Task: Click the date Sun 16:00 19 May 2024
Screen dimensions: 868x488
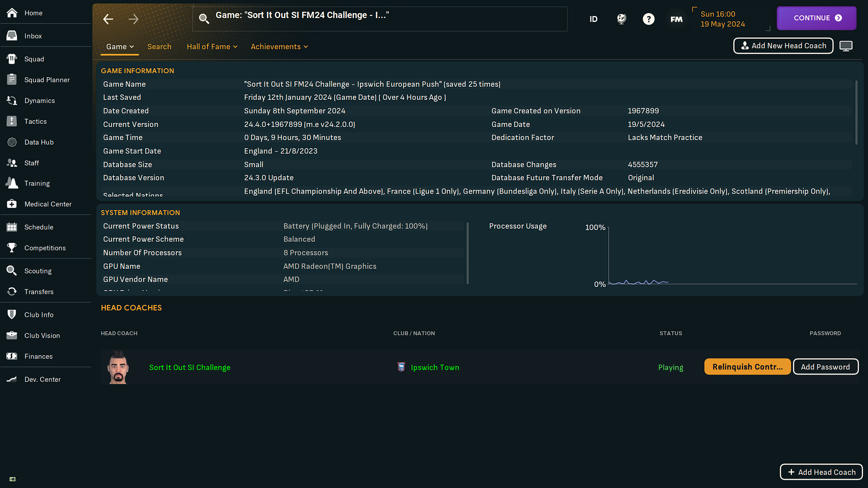Action: (722, 19)
